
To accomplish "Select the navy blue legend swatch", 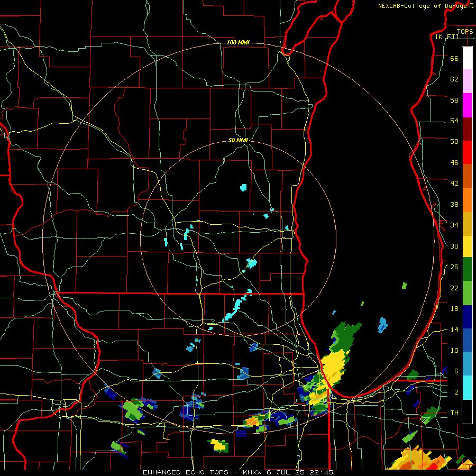I will [x=467, y=317].
